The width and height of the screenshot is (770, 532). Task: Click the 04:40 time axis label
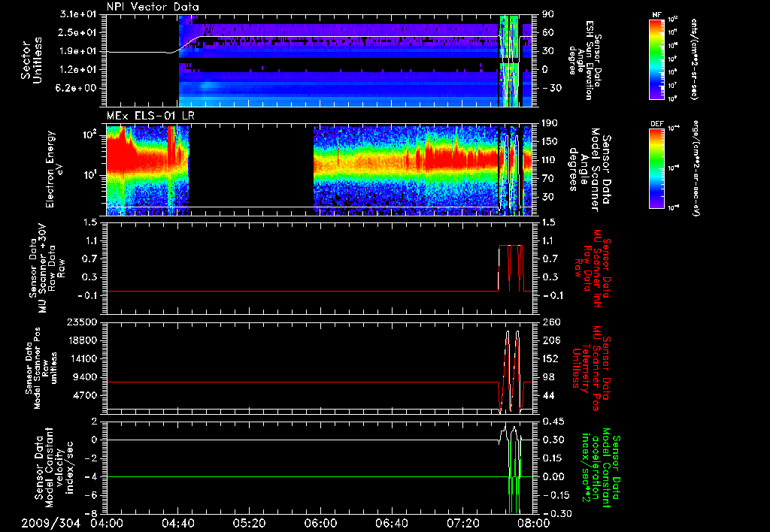click(x=177, y=524)
